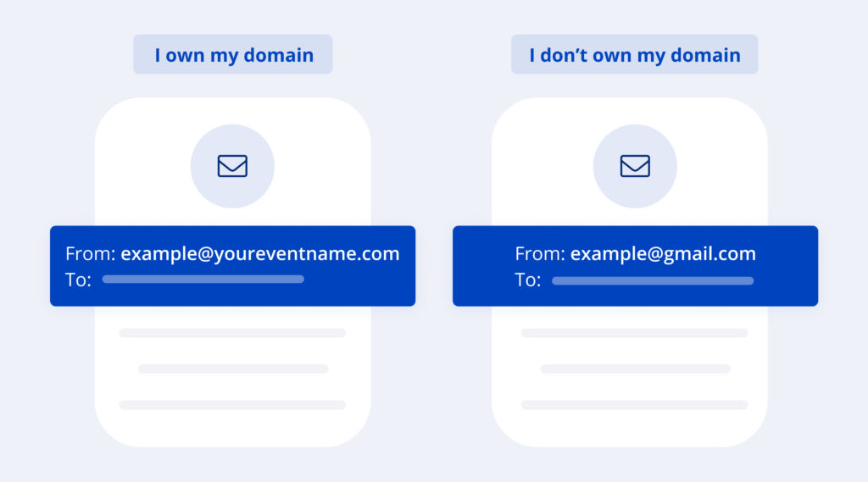Click the "From:" label beside example@youreventname.com
Screen dimensions: 868x482
(x=90, y=253)
